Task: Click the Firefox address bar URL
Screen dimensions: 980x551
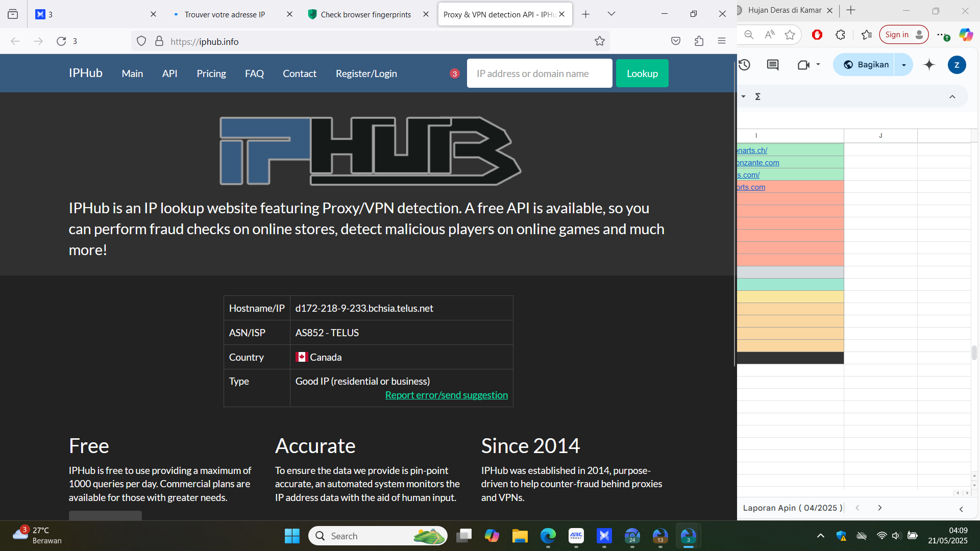Action: (205, 42)
